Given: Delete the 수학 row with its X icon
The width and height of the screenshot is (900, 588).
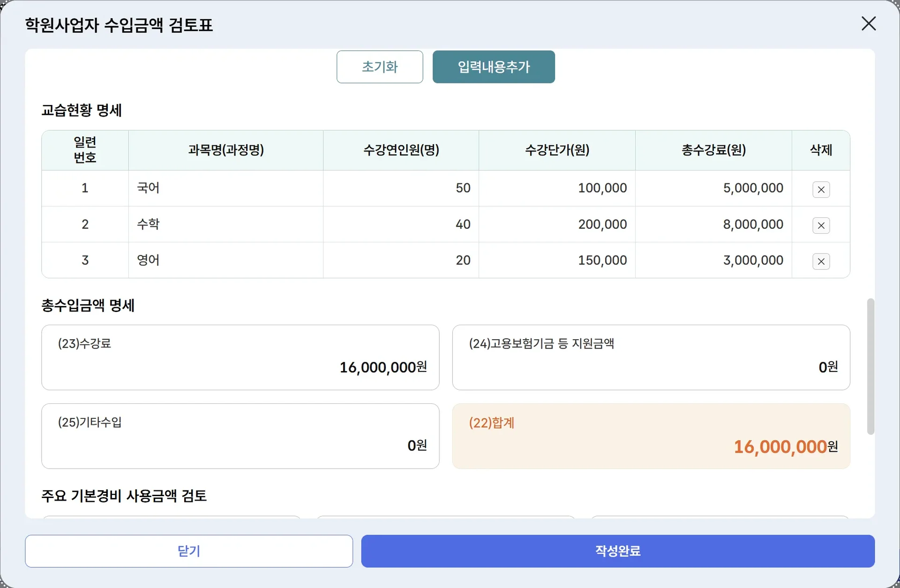Looking at the screenshot, I should [821, 225].
